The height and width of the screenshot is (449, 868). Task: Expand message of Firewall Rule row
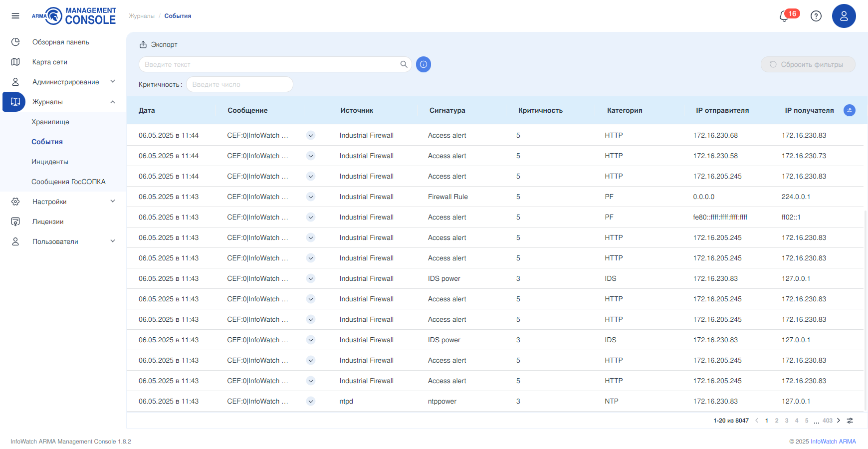coord(311,197)
